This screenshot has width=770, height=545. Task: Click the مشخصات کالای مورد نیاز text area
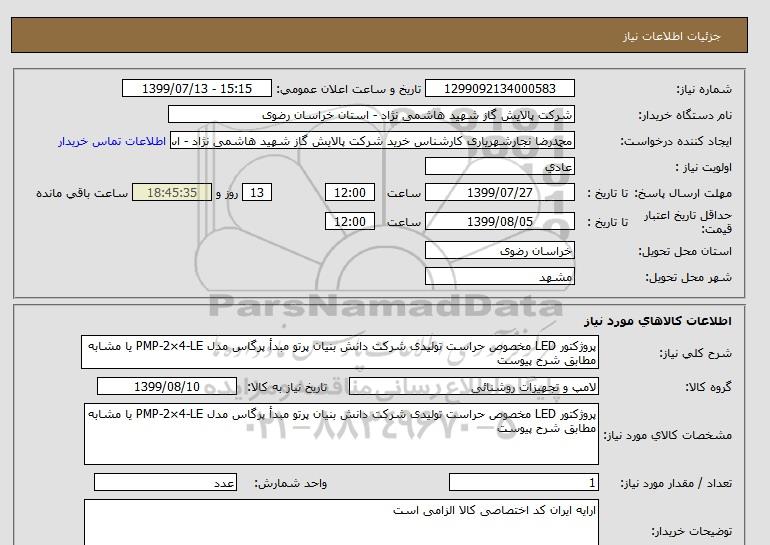click(x=339, y=434)
